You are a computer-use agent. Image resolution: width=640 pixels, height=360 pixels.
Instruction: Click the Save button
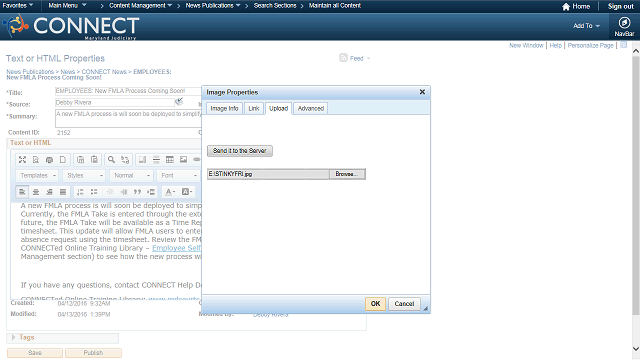35,353
